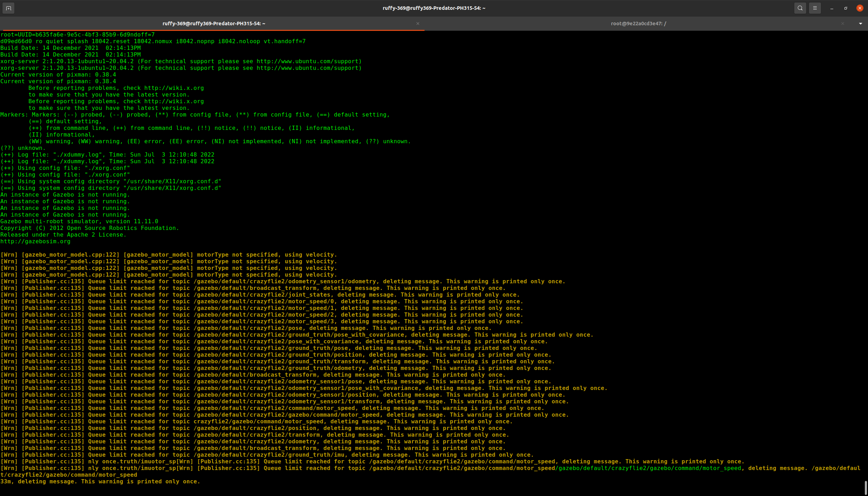Click the warning line for topic motor_speed/0
868x496 pixels.
[262, 302]
